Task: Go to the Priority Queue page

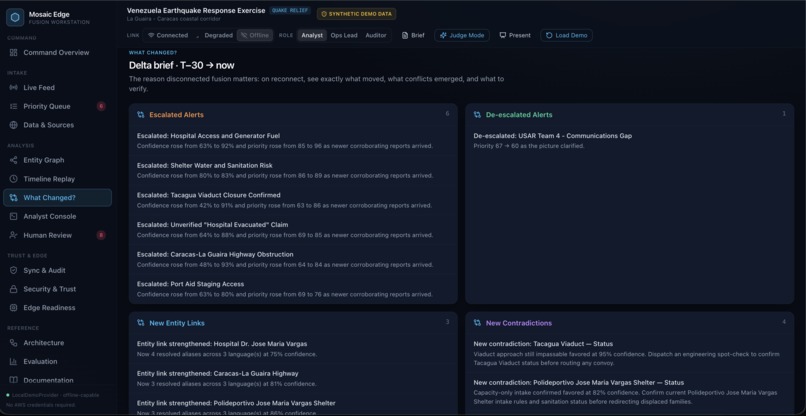Action: [57, 106]
